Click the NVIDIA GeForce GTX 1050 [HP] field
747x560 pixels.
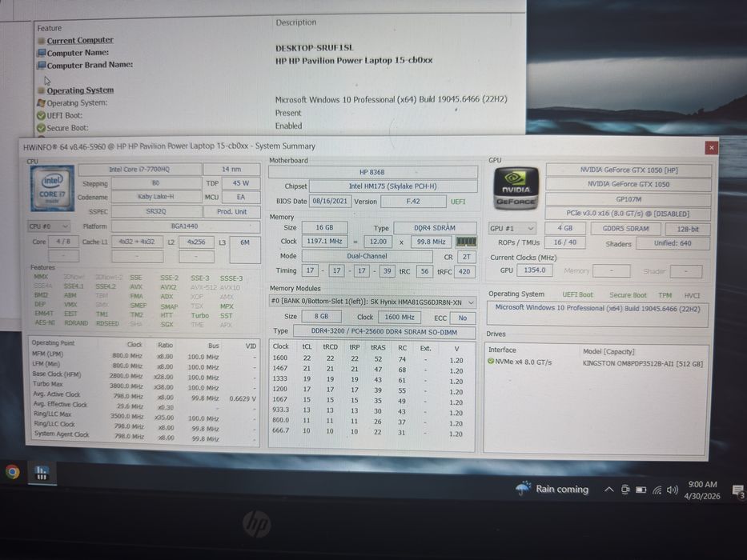tap(629, 170)
